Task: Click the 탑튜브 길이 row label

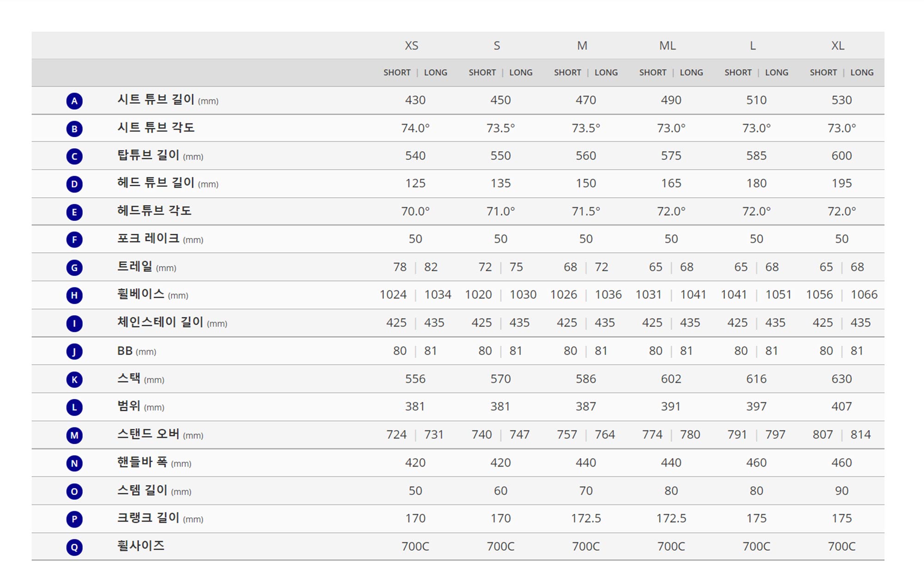Action: click(x=148, y=155)
